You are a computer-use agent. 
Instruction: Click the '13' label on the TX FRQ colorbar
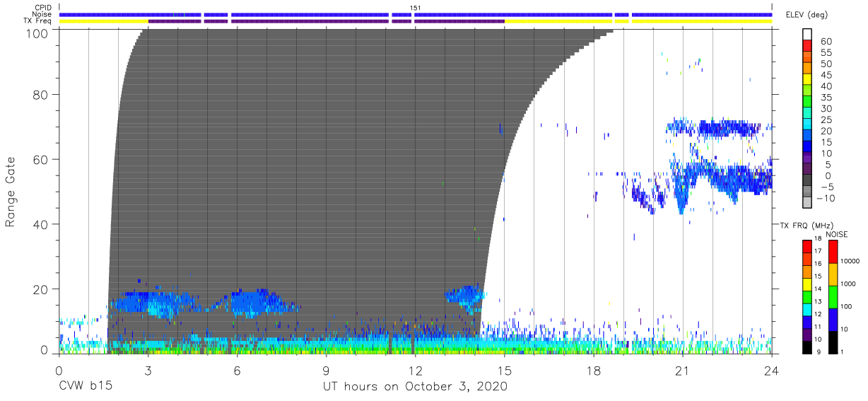[x=818, y=302]
